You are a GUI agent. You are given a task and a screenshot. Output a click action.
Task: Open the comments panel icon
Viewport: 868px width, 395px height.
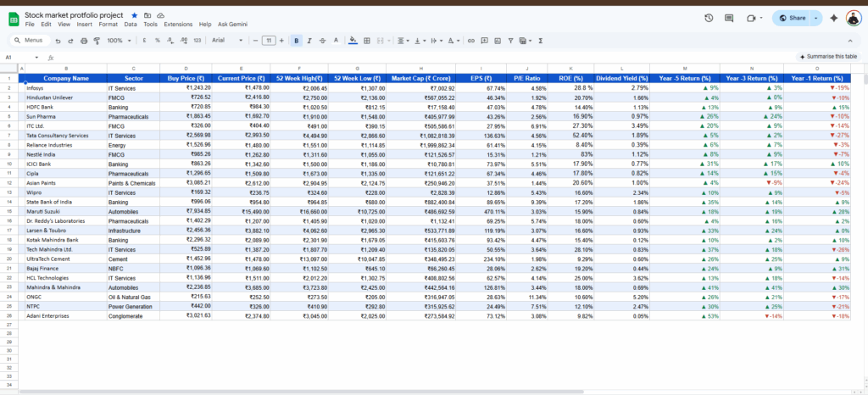[x=728, y=18]
